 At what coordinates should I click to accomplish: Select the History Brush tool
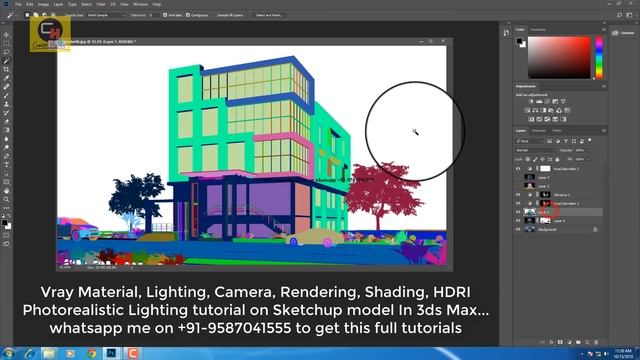click(x=6, y=113)
